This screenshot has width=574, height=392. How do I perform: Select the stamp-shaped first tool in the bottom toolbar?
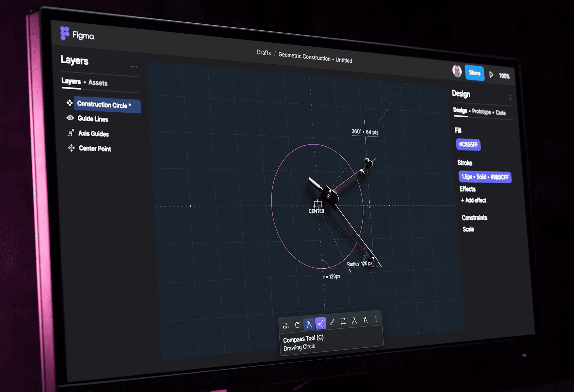coord(286,326)
